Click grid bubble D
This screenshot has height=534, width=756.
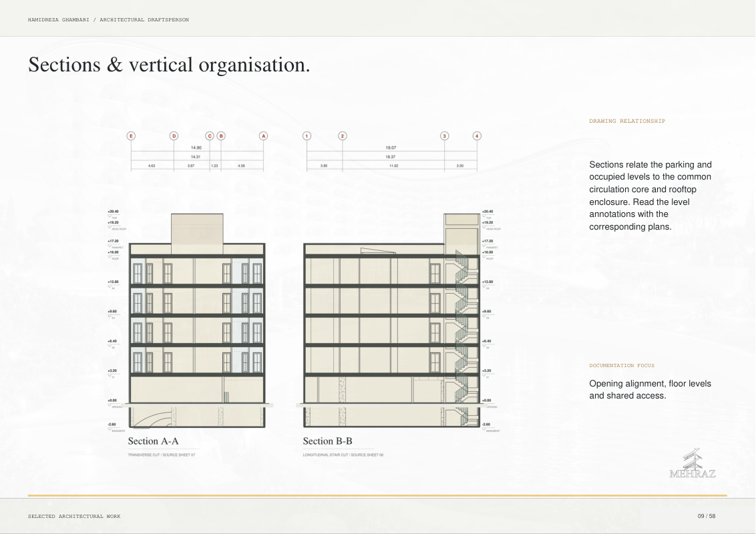(174, 136)
